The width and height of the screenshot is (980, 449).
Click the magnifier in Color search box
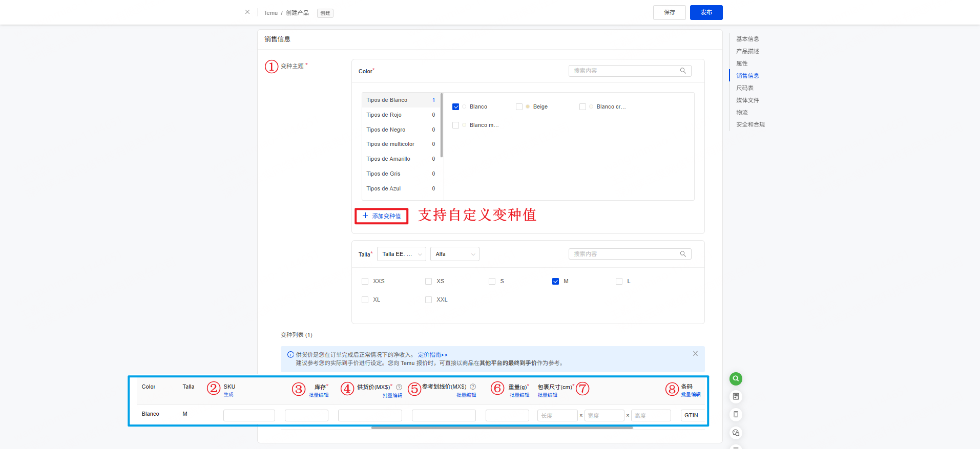(683, 71)
